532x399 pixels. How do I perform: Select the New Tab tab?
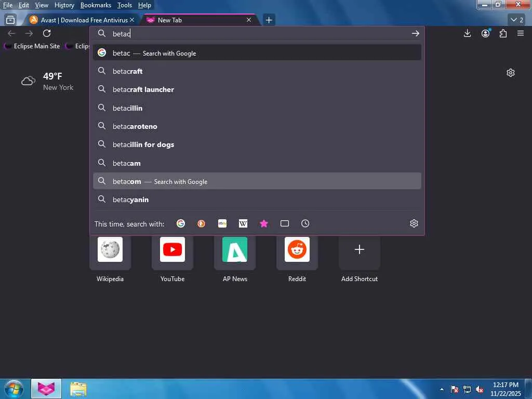point(200,20)
